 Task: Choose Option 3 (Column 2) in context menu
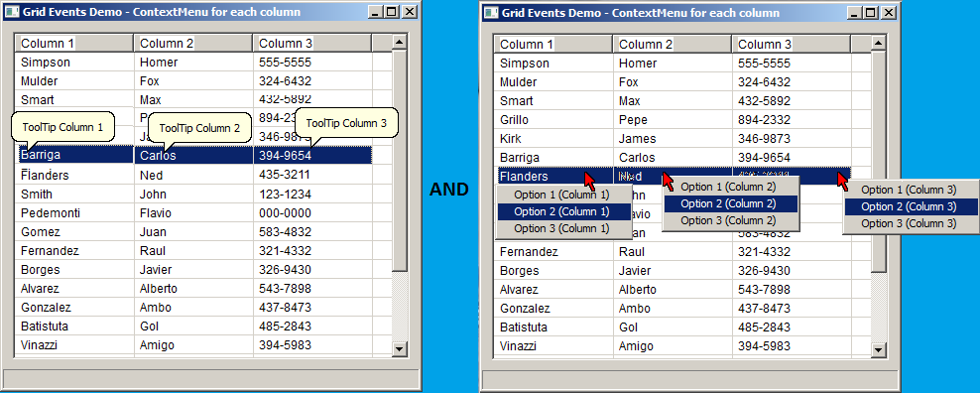coord(730,220)
